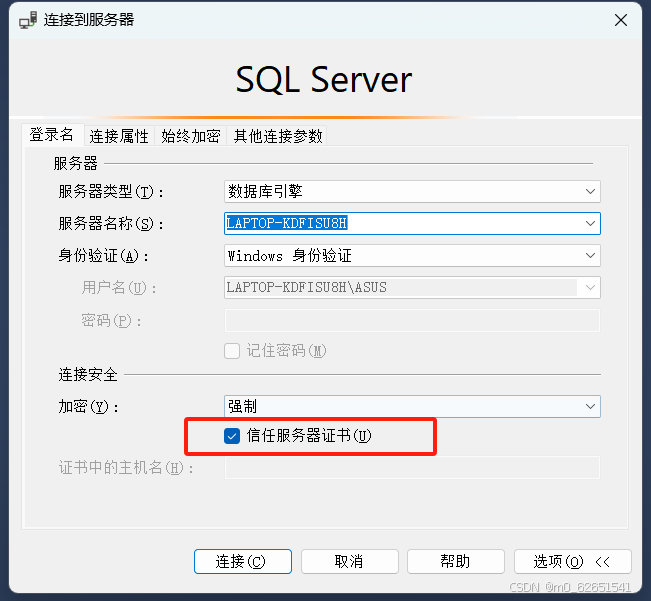Click the LAPTOP-KDFISU8H\ASUS username value

click(x=306, y=287)
